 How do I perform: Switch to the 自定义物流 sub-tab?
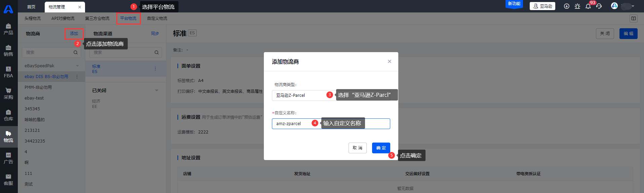click(x=157, y=18)
